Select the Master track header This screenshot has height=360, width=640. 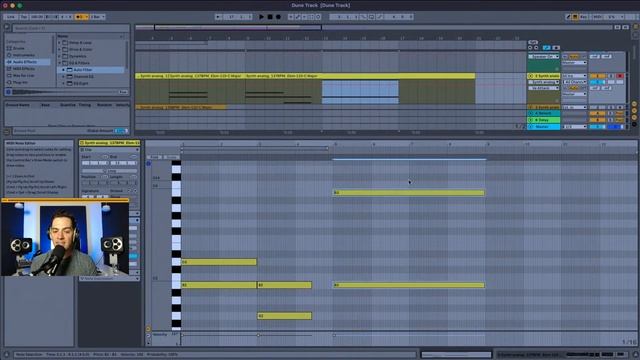pyautogui.click(x=543, y=127)
